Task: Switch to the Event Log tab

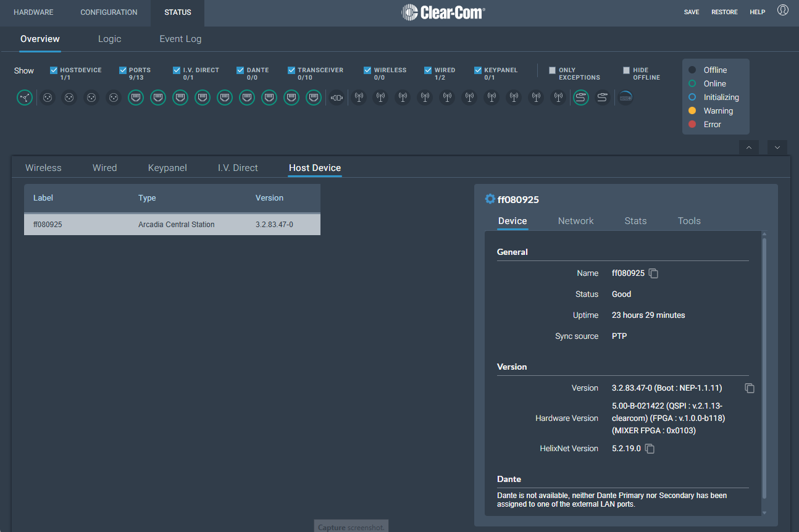Action: (x=180, y=39)
